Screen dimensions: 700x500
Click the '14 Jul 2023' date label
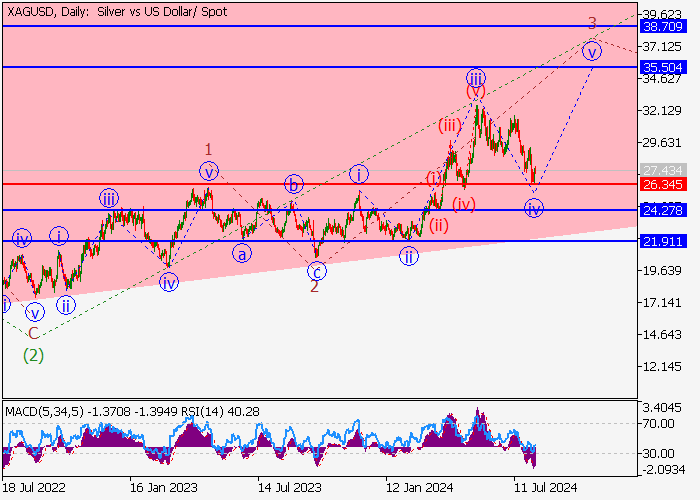(290, 487)
